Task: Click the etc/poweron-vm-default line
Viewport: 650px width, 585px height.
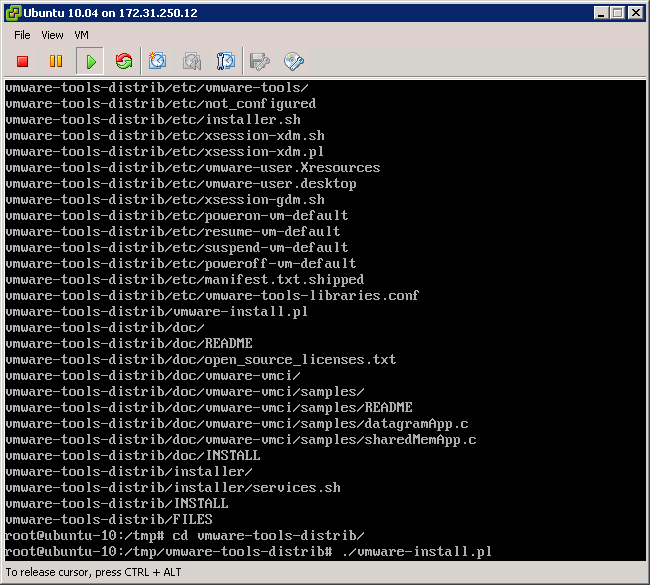Action: click(x=177, y=215)
